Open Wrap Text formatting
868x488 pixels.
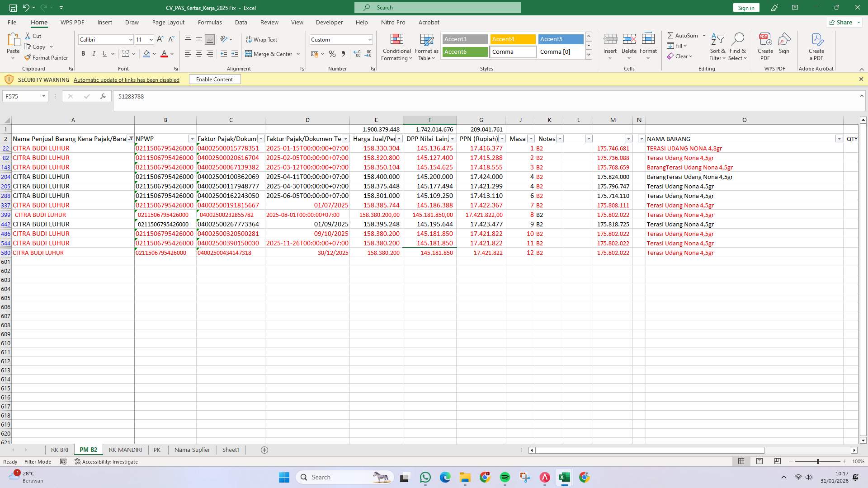pos(262,39)
